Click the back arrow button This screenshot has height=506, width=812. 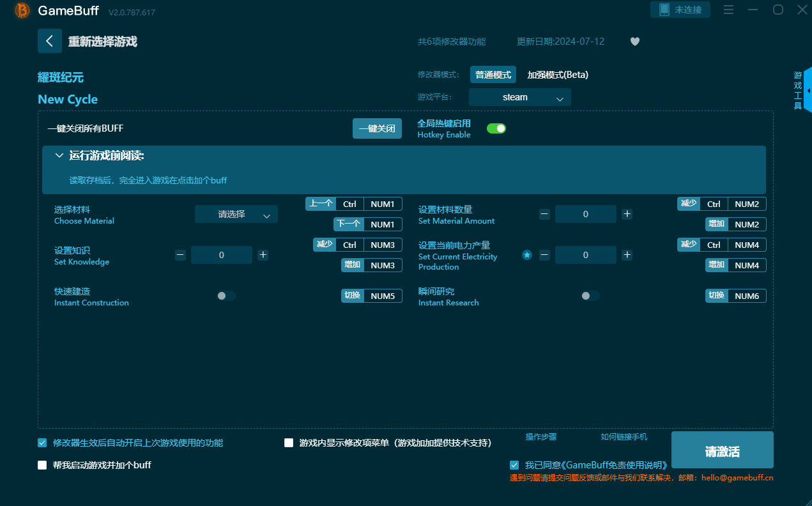(x=50, y=41)
